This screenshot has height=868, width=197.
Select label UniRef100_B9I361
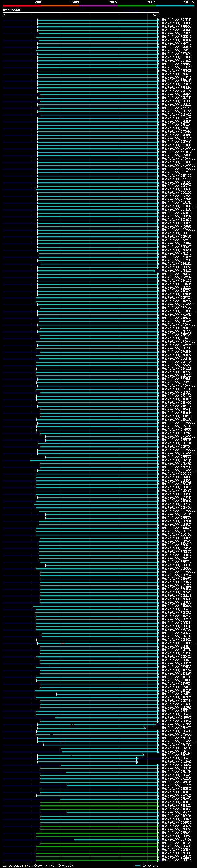point(176,724)
